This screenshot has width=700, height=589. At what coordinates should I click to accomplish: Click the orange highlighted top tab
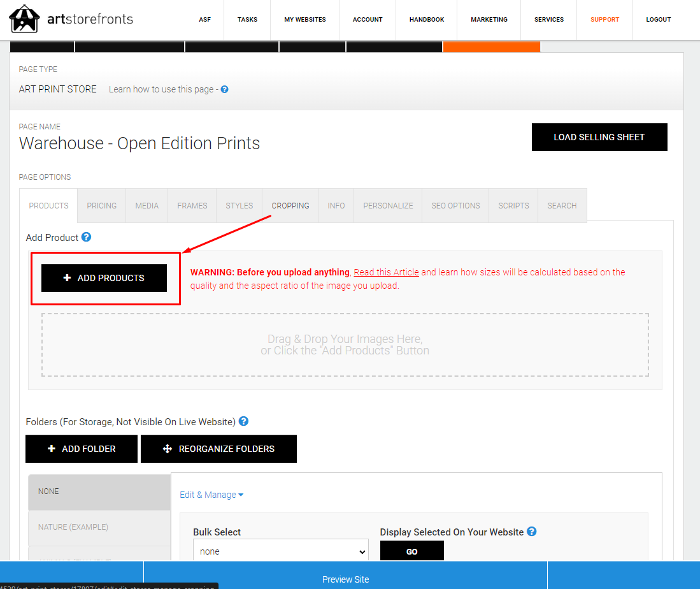492,47
